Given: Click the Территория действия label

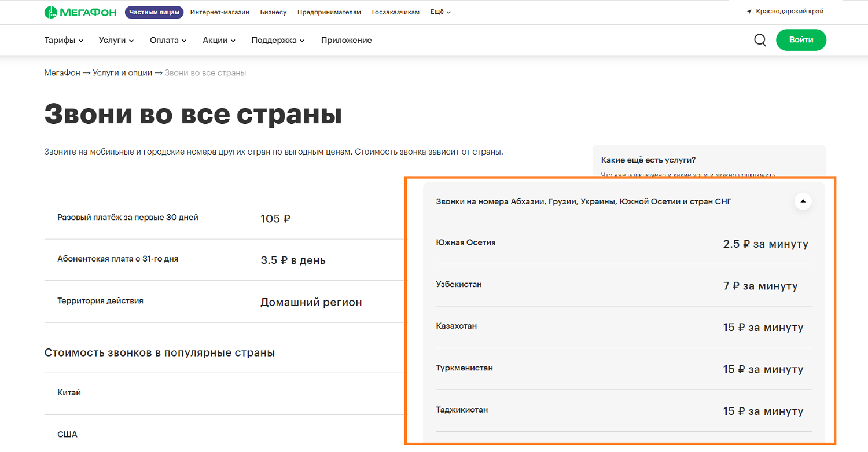Looking at the screenshot, I should point(100,301).
